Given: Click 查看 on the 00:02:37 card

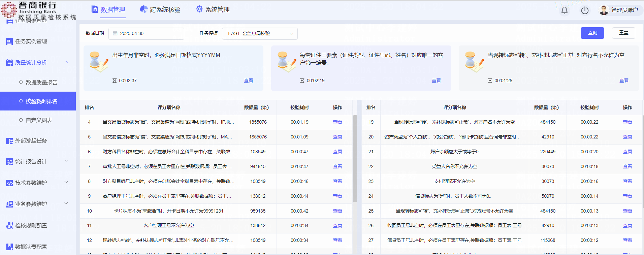Looking at the screenshot, I should pyautogui.click(x=249, y=81).
